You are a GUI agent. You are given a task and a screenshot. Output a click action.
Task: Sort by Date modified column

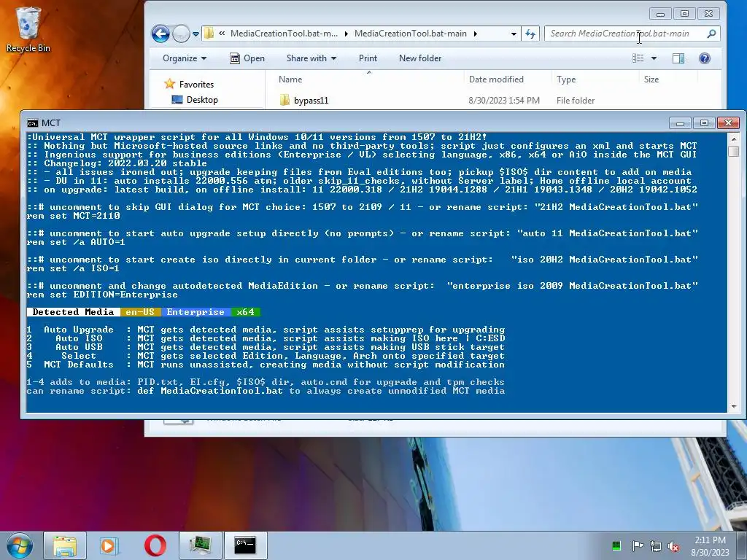point(496,79)
